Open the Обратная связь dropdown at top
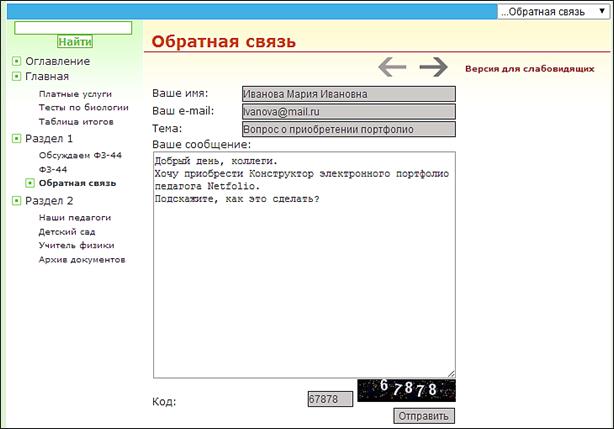This screenshot has width=614, height=429. [553, 11]
